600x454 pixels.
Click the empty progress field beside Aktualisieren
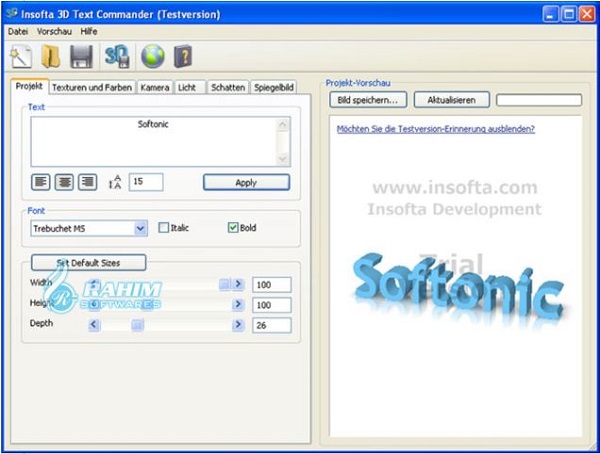tap(539, 100)
